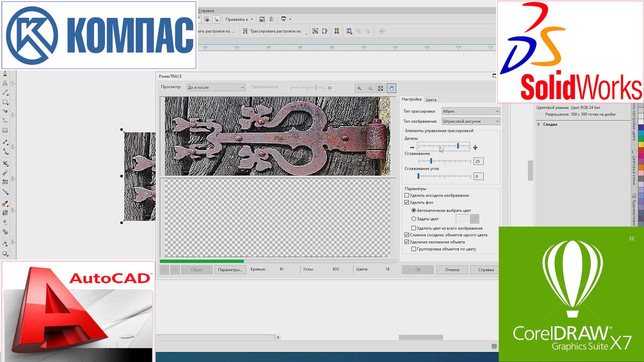Viewport: 644px width, 362px height.
Task: Click the Отмена button
Action: pyautogui.click(x=452, y=270)
